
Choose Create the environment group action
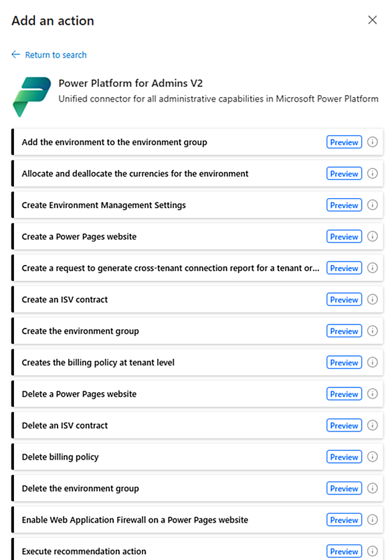[197, 331]
